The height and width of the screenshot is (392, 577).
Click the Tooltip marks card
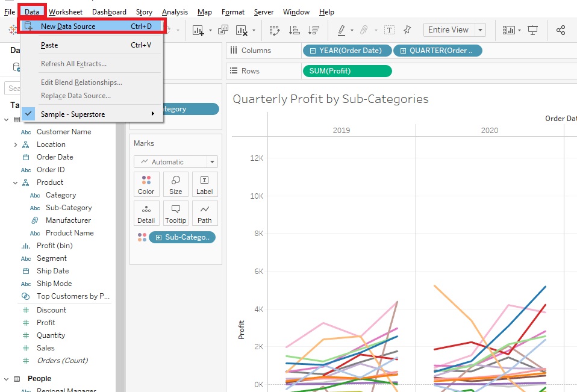(175, 213)
